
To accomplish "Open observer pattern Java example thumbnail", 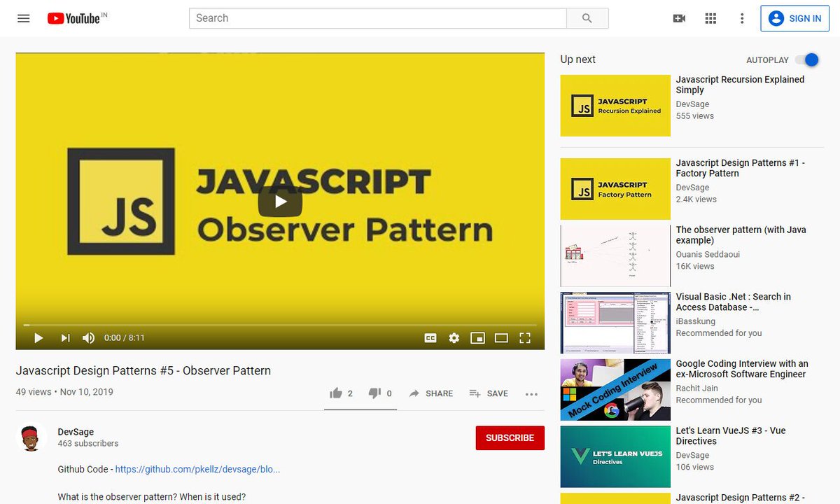I will tap(615, 256).
